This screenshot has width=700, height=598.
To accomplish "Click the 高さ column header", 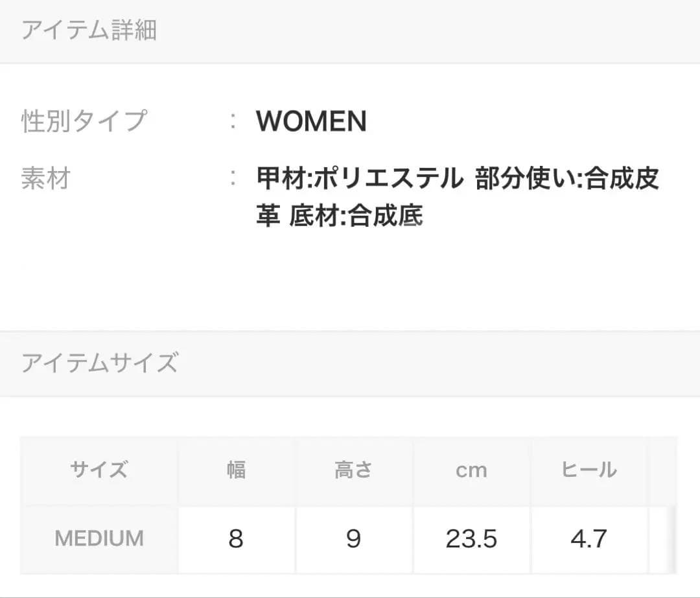I will pyautogui.click(x=354, y=470).
